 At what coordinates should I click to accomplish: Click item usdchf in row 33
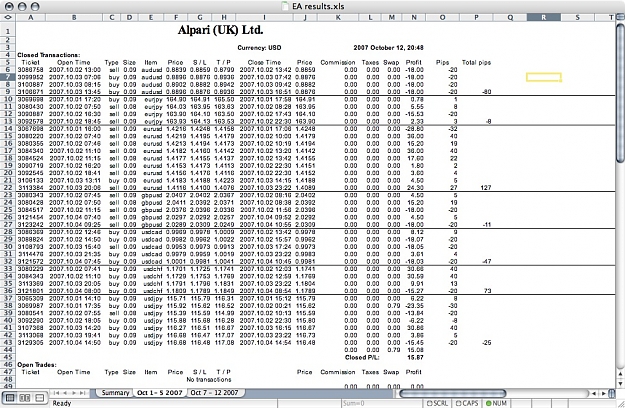pyautogui.click(x=153, y=269)
